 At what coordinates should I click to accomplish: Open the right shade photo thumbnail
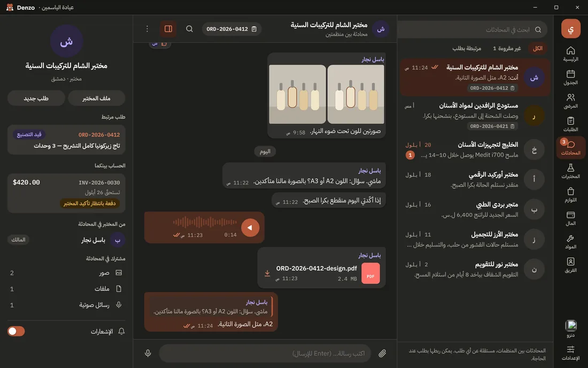[356, 94]
